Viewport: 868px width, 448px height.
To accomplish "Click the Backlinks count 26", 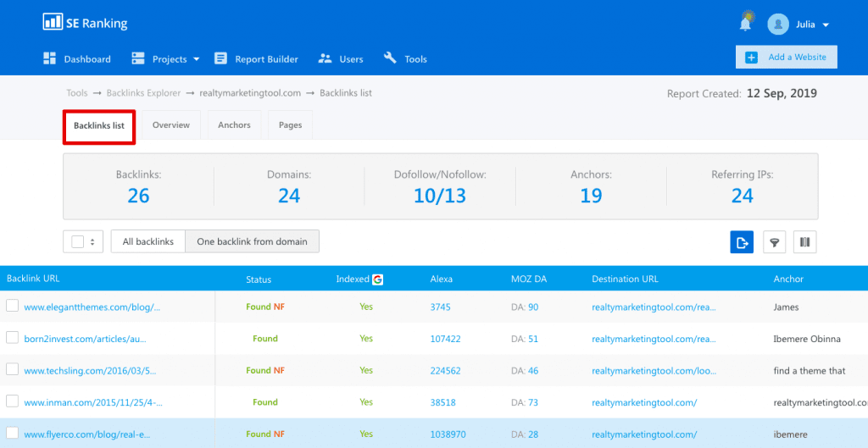I will [138, 195].
